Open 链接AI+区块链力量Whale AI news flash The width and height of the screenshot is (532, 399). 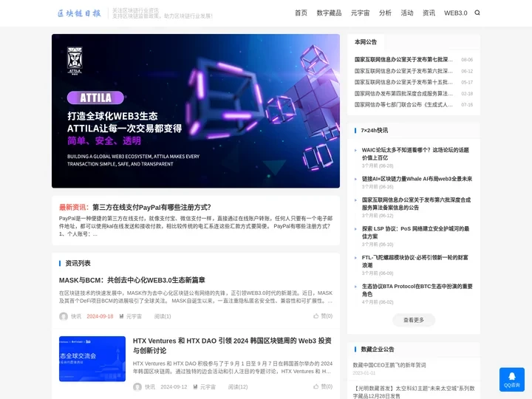click(x=417, y=179)
